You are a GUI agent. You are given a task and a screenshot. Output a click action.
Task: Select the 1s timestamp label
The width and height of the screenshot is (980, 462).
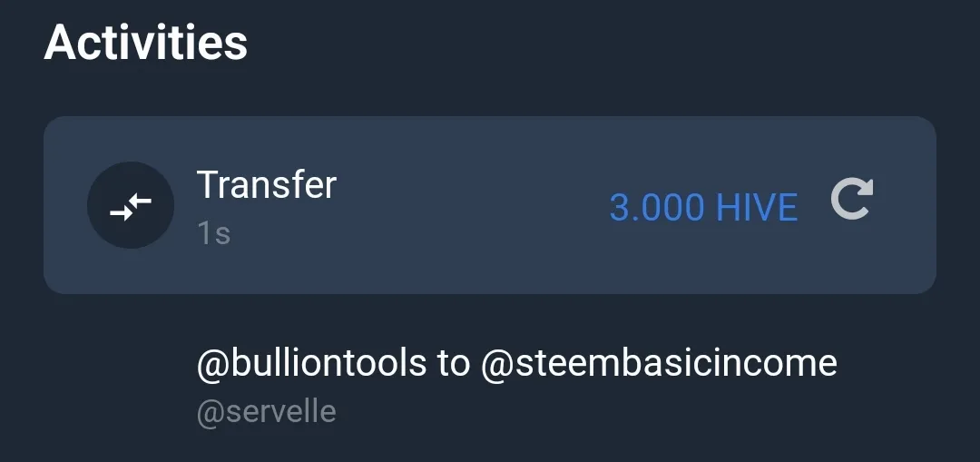click(x=214, y=234)
